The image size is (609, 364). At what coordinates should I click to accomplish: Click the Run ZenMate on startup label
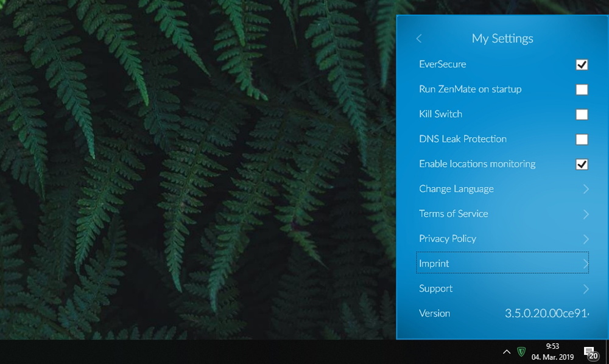coord(470,89)
